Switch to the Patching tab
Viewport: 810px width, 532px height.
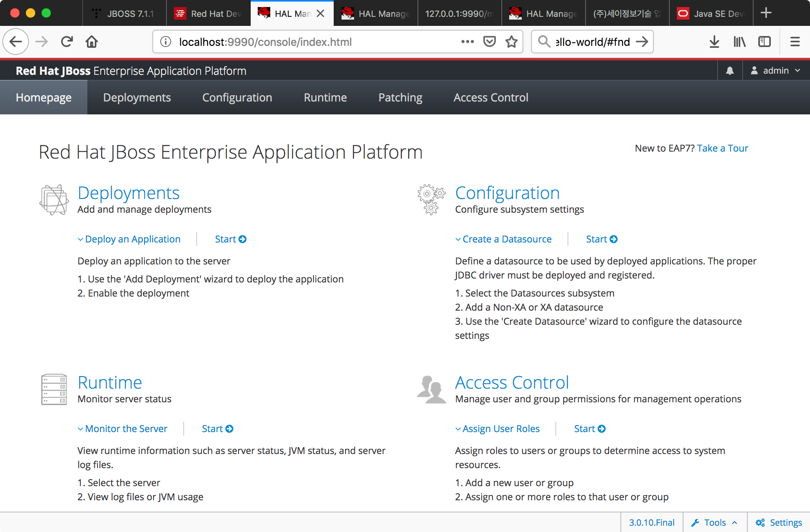(x=400, y=98)
